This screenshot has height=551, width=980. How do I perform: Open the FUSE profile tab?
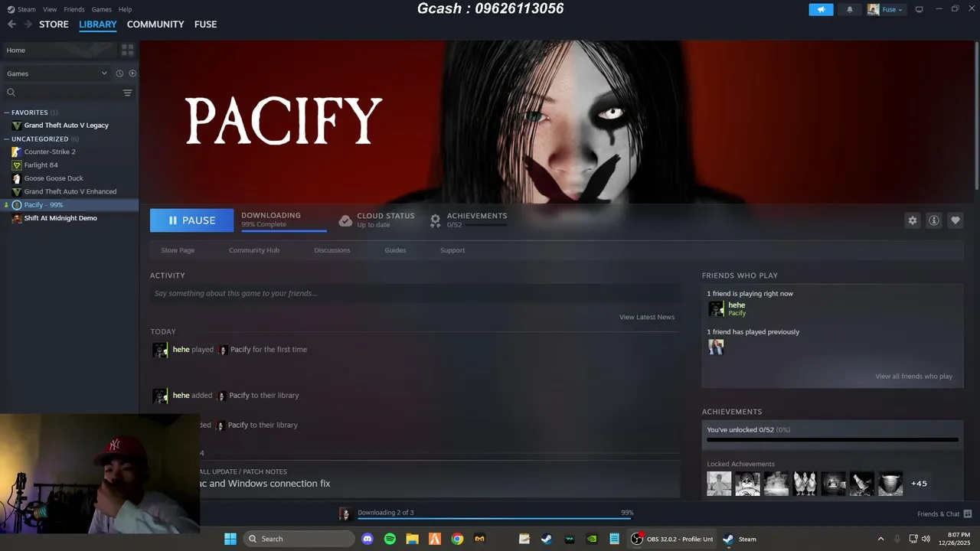(x=205, y=24)
